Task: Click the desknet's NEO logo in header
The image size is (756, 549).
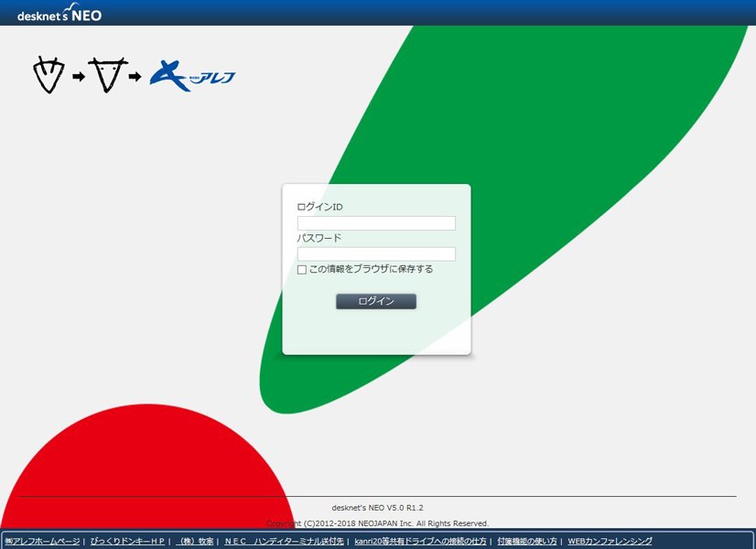Action: click(x=59, y=14)
